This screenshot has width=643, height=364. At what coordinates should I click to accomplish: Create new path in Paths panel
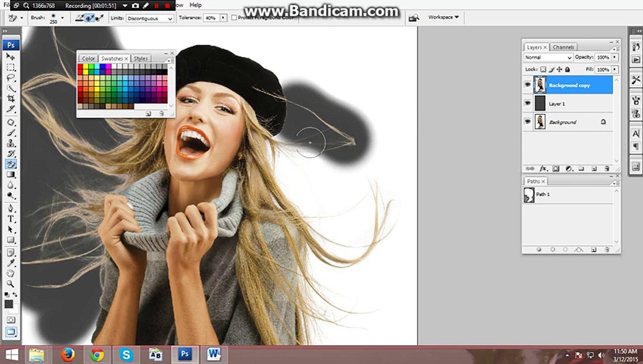[594, 249]
